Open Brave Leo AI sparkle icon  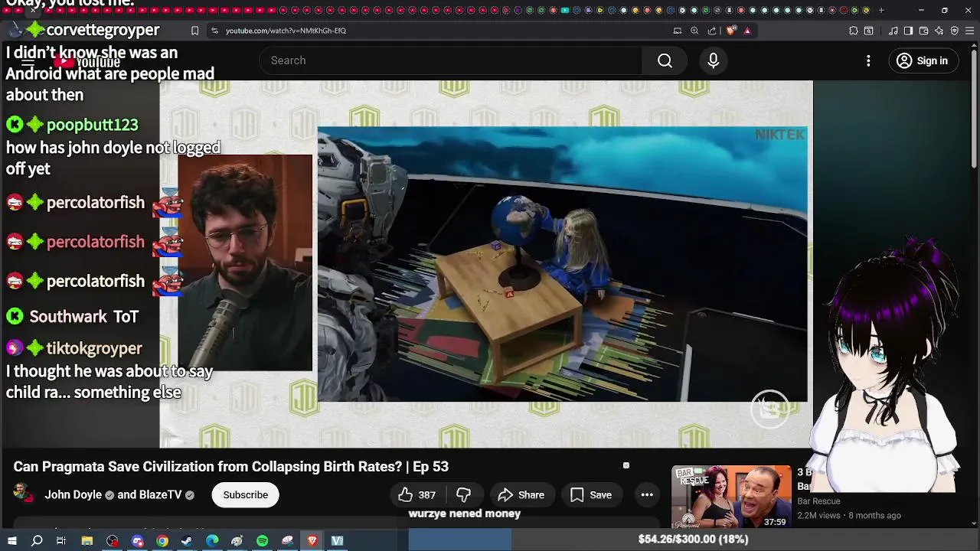[x=939, y=31]
